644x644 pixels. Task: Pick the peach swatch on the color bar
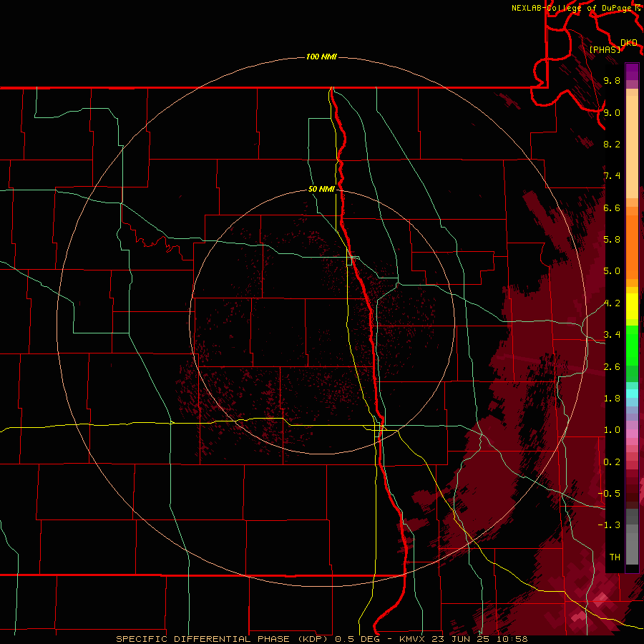[x=632, y=148]
